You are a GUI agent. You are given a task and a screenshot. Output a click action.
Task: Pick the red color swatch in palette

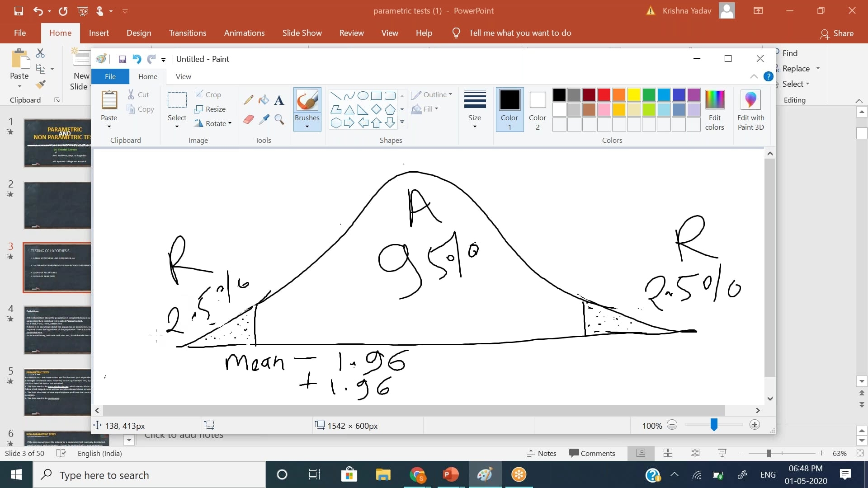pos(604,94)
